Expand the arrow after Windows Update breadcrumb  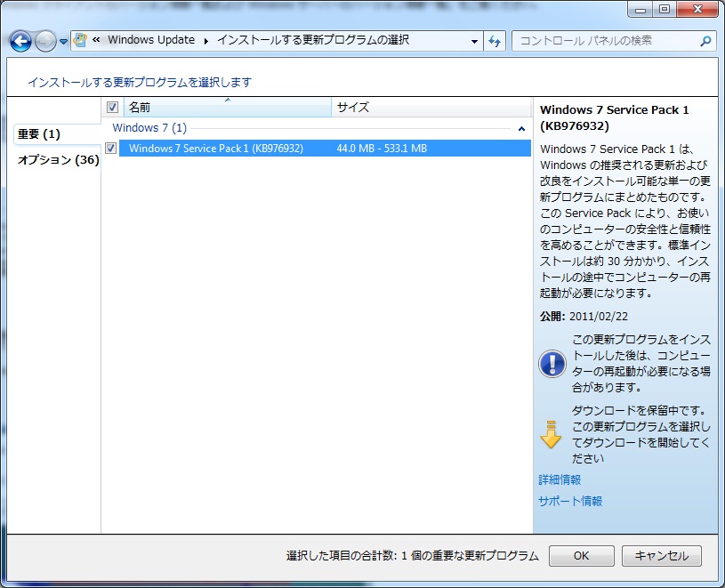[x=205, y=41]
